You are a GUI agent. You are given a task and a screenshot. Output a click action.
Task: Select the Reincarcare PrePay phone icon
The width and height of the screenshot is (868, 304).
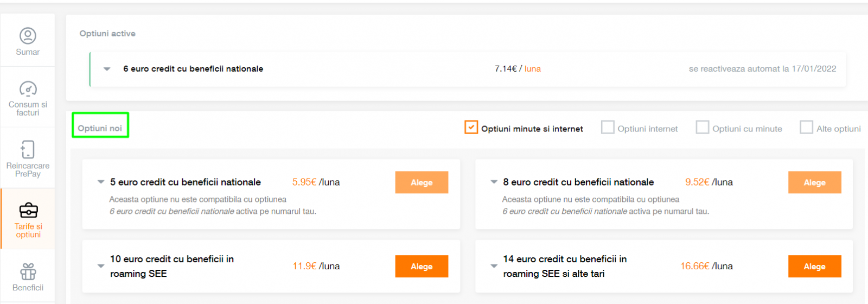[28, 149]
